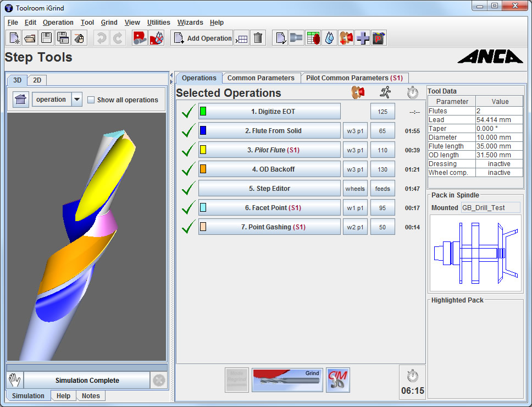Open the 2. Flute From Solid operation
Screen dimensions: 532x407
269,131
